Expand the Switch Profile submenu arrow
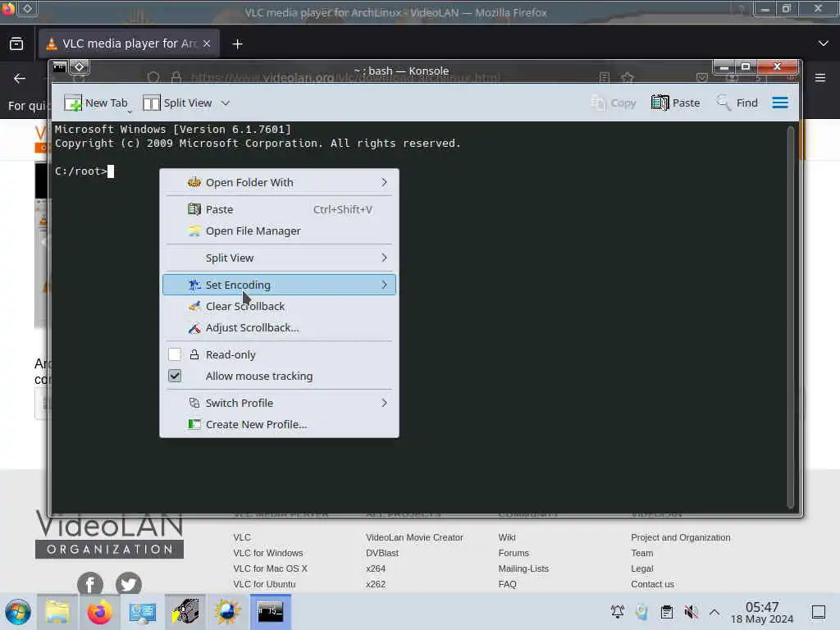Screen dimensions: 840x630 384,403
